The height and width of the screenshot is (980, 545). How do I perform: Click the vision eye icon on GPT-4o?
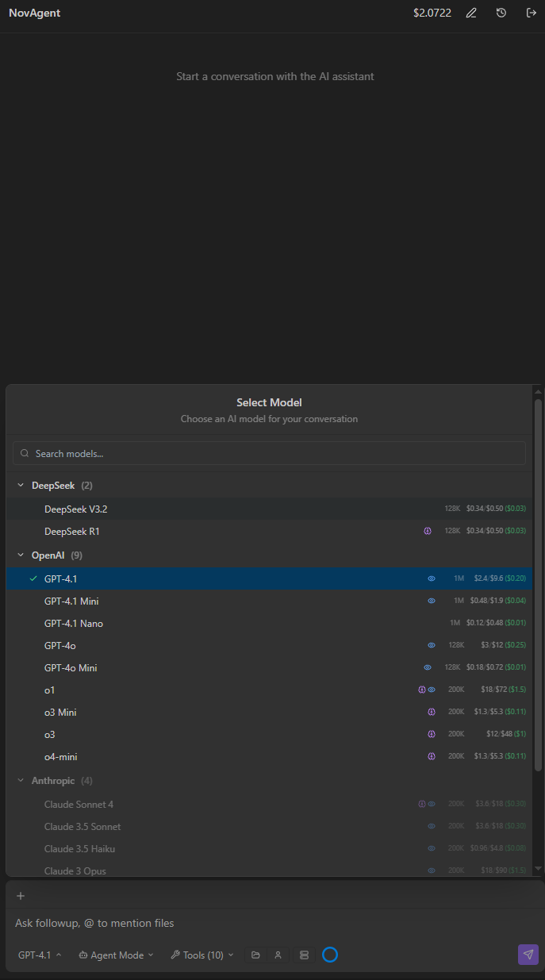(x=432, y=645)
